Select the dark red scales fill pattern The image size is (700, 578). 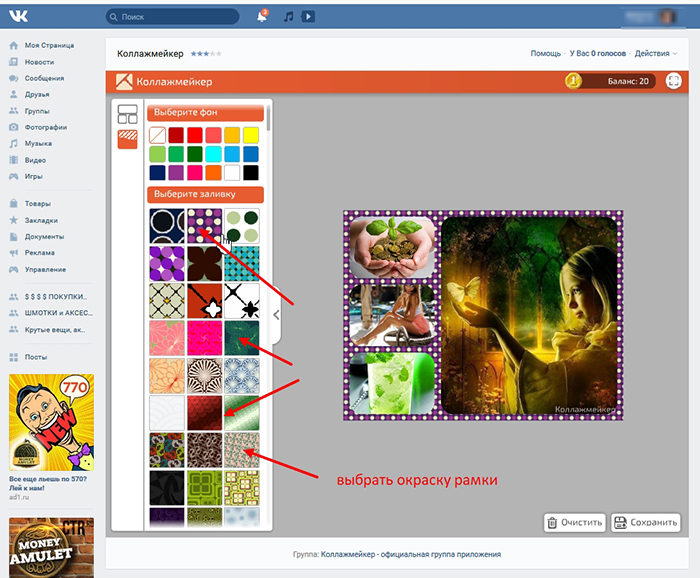pyautogui.click(x=204, y=412)
